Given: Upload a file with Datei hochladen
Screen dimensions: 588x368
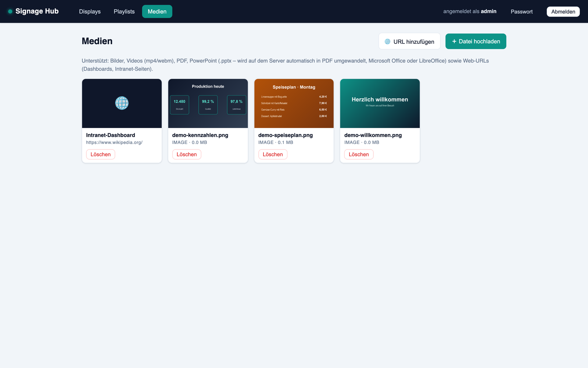Looking at the screenshot, I should [476, 41].
